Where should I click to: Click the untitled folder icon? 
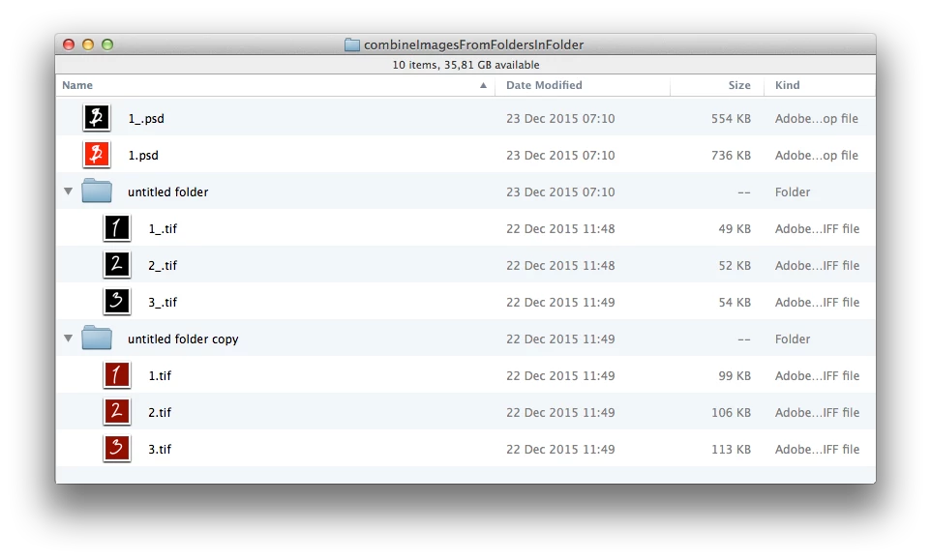point(97,191)
